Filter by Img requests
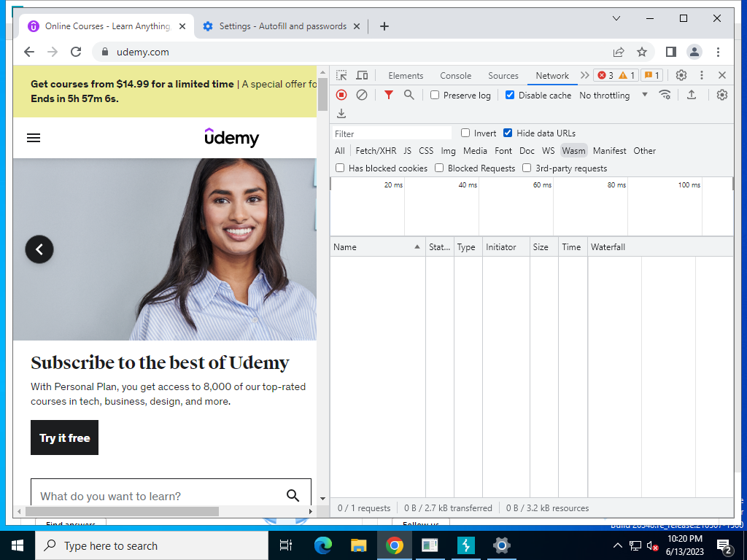This screenshot has height=560, width=747. (x=448, y=151)
